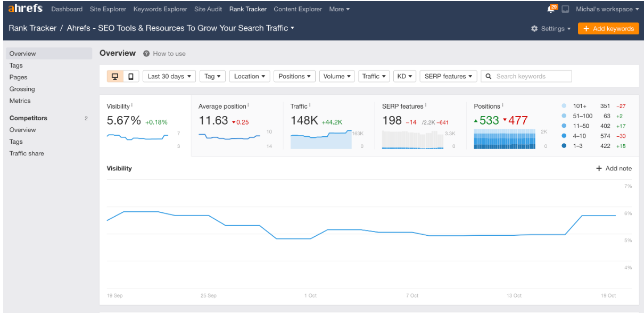Open the Positions filter dropdown
This screenshot has height=314, width=644.
pyautogui.click(x=295, y=76)
